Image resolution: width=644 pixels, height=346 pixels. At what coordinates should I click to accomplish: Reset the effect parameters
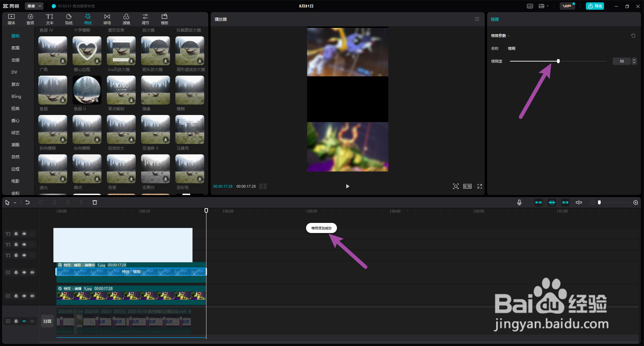click(x=633, y=36)
